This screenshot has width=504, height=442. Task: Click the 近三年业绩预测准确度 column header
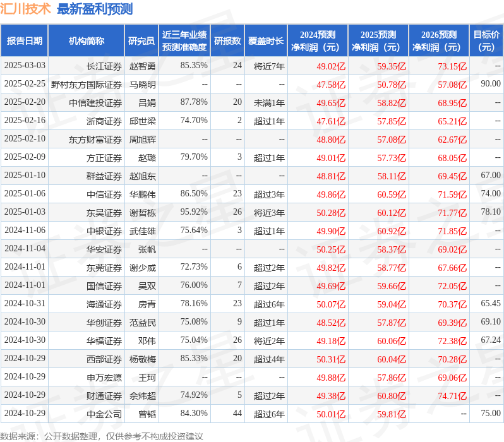(184, 40)
